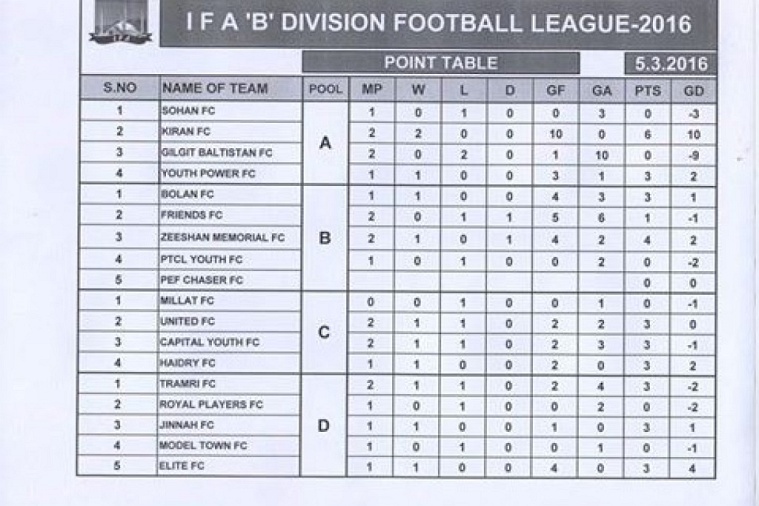Click the Pool A label cell
The image size is (759, 506).
pos(325,143)
